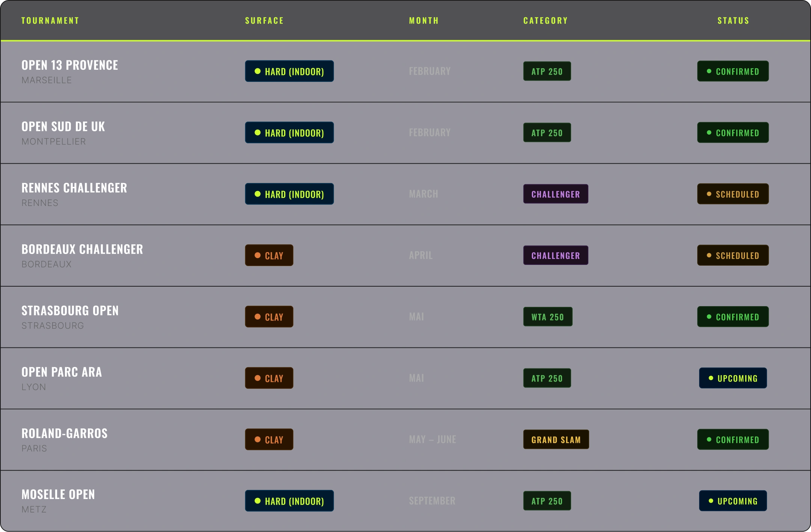
Task: Click MARCH month cell
Action: pos(424,194)
